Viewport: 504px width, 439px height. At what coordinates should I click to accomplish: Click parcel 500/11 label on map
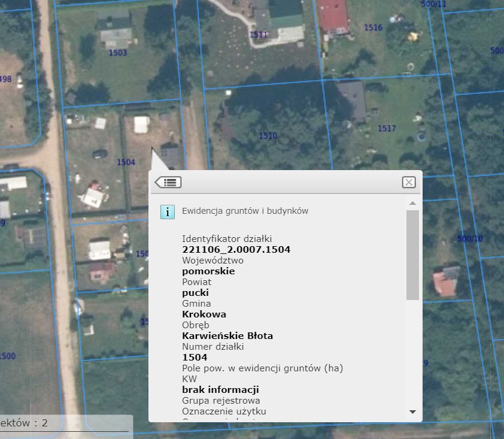(433, 4)
